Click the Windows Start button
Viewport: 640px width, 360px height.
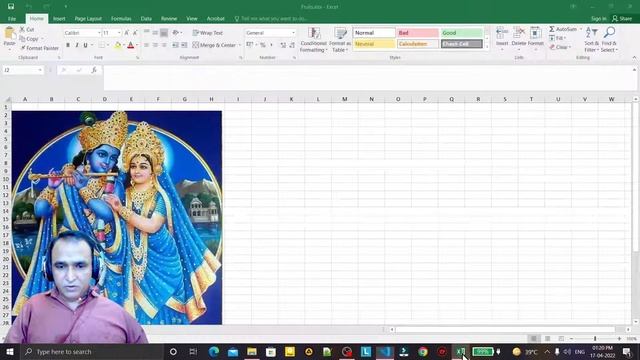(10, 351)
